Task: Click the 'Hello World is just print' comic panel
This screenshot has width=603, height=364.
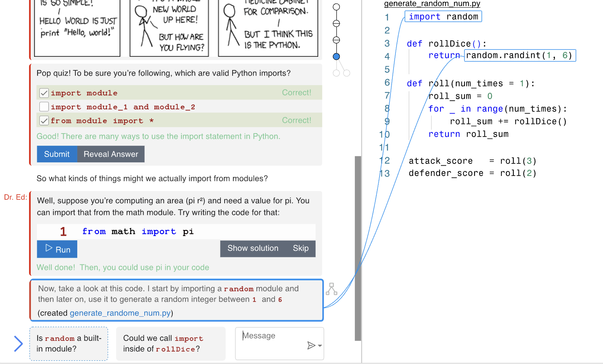Action: [77, 28]
